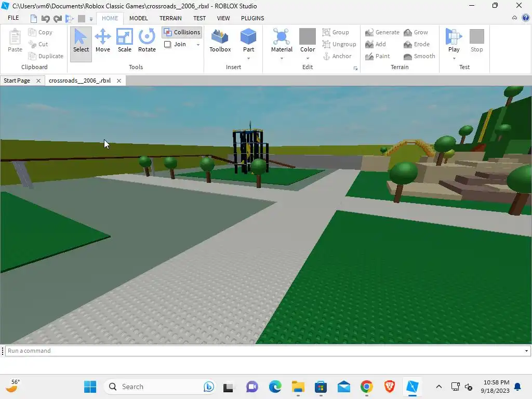The image size is (532, 399).
Task: Select the Select tool
Action: click(x=81, y=44)
